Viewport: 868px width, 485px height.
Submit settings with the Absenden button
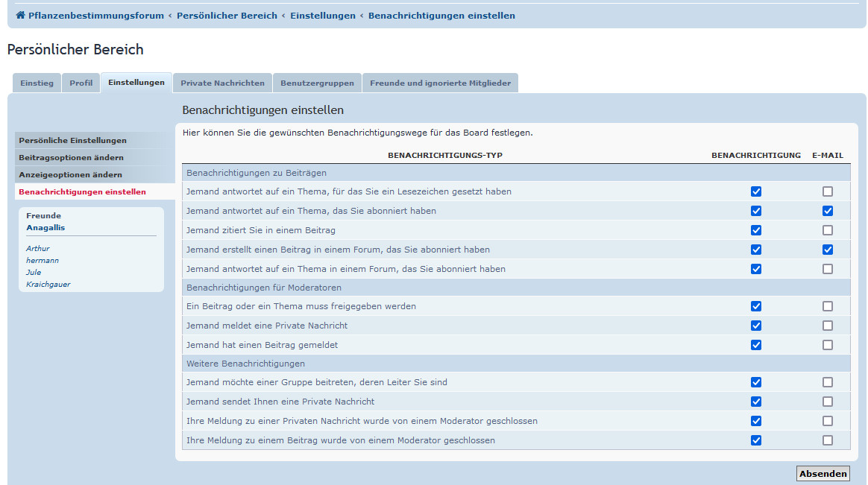[x=823, y=473]
